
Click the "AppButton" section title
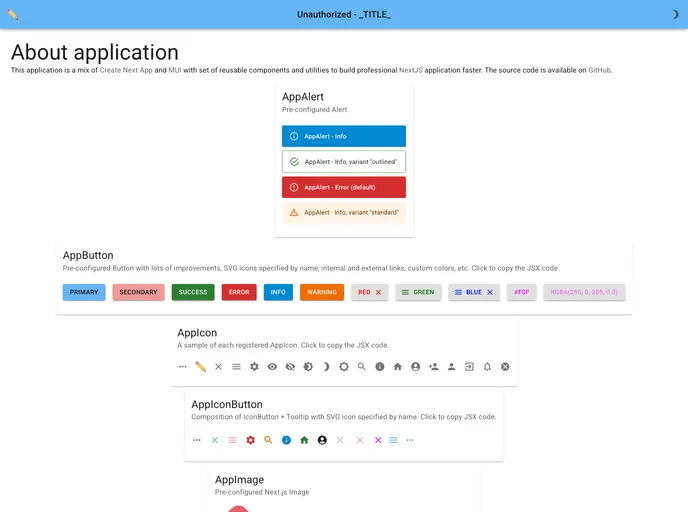[x=88, y=255]
